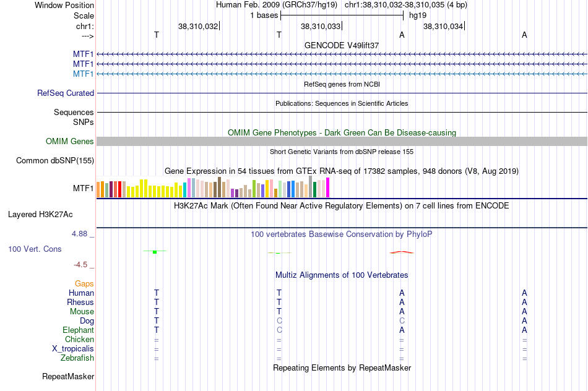Click the 100 Vert. Cons label
588x391 pixels.
(35, 249)
